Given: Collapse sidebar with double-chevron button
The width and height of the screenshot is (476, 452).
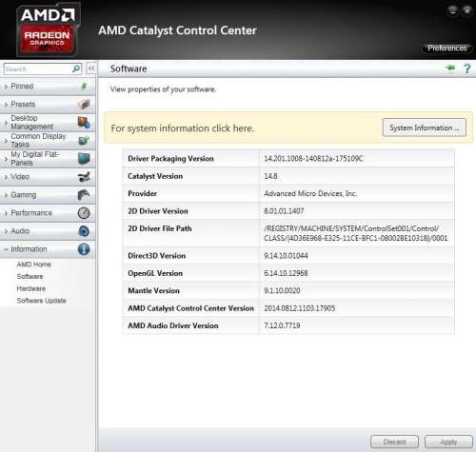Looking at the screenshot, I should (x=91, y=69).
